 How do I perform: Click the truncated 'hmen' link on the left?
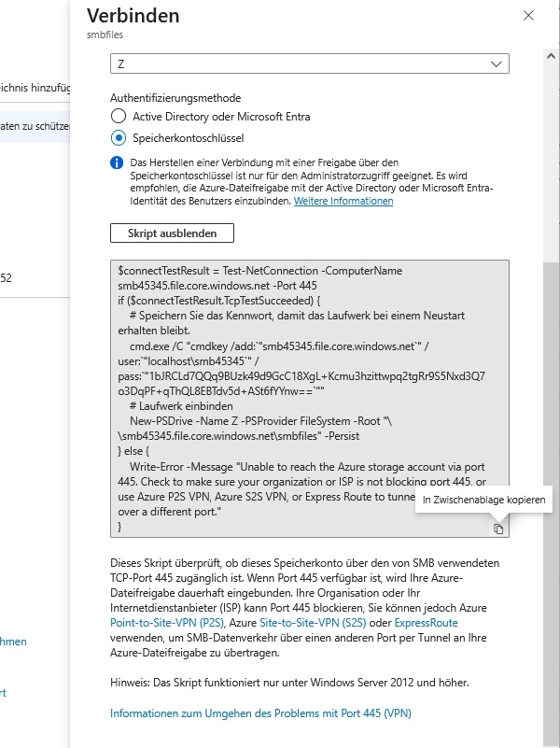tap(13, 642)
